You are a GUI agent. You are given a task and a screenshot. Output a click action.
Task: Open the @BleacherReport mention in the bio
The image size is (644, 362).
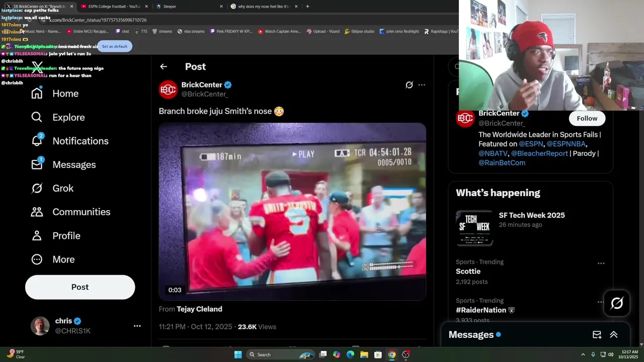pos(539,153)
